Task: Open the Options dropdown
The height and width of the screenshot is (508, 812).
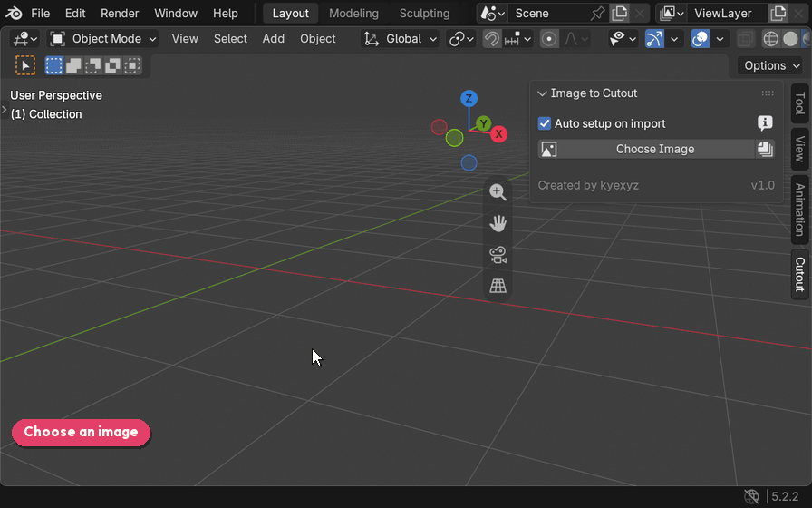Action: click(x=771, y=66)
